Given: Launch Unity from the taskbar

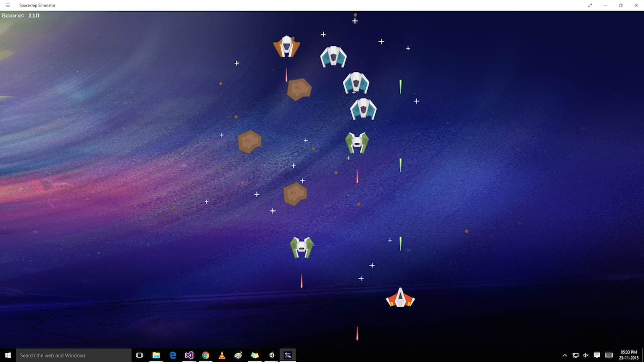Looking at the screenshot, I should [271, 355].
